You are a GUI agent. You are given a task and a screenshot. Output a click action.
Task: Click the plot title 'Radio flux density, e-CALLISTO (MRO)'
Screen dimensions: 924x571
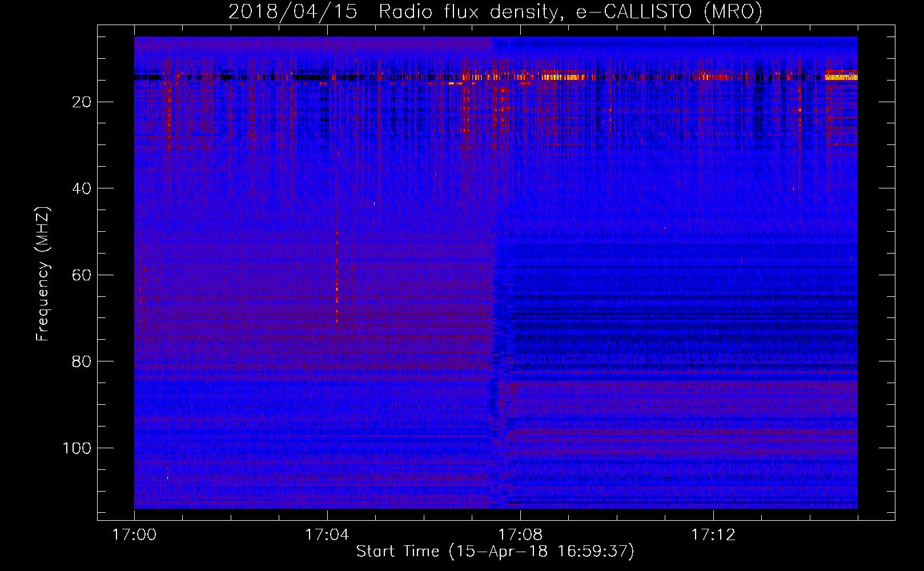(x=571, y=11)
